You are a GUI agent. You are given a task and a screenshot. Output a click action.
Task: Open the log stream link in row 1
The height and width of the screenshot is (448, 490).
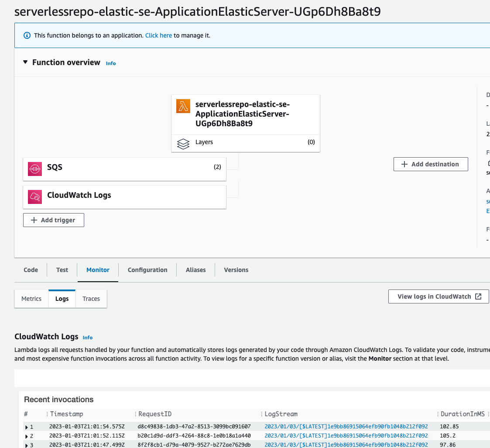pyautogui.click(x=346, y=427)
